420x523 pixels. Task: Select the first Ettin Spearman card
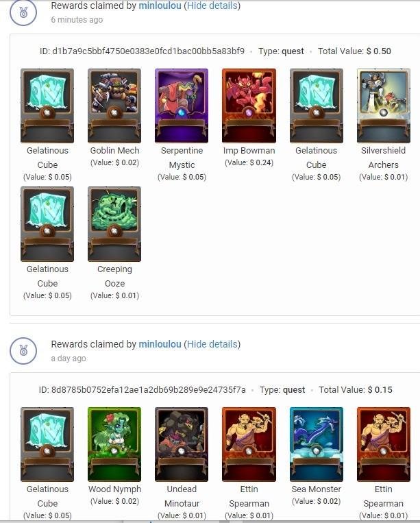coord(249,444)
